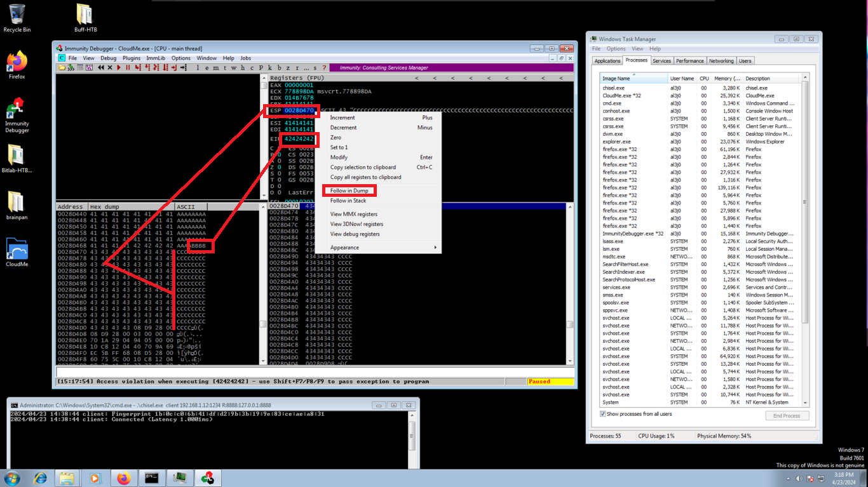Sort Task Manager by Memory column header

point(728,78)
